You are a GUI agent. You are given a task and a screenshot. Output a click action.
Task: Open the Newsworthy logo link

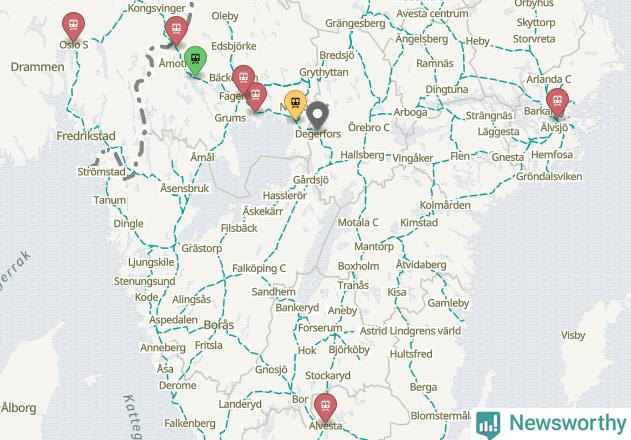551,424
